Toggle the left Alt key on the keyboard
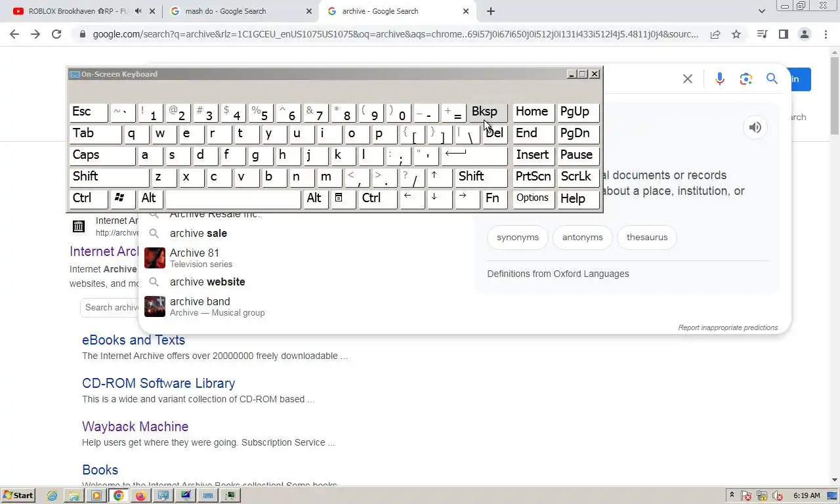This screenshot has height=504, width=840. 150,199
